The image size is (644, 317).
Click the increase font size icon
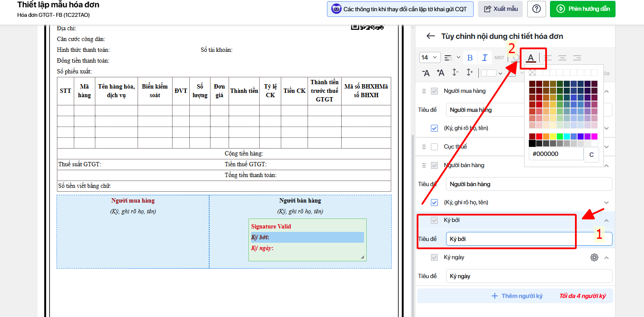[x=440, y=73]
